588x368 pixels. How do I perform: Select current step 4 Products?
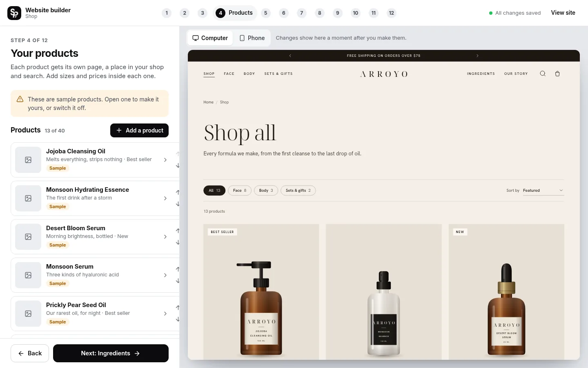[x=234, y=13]
